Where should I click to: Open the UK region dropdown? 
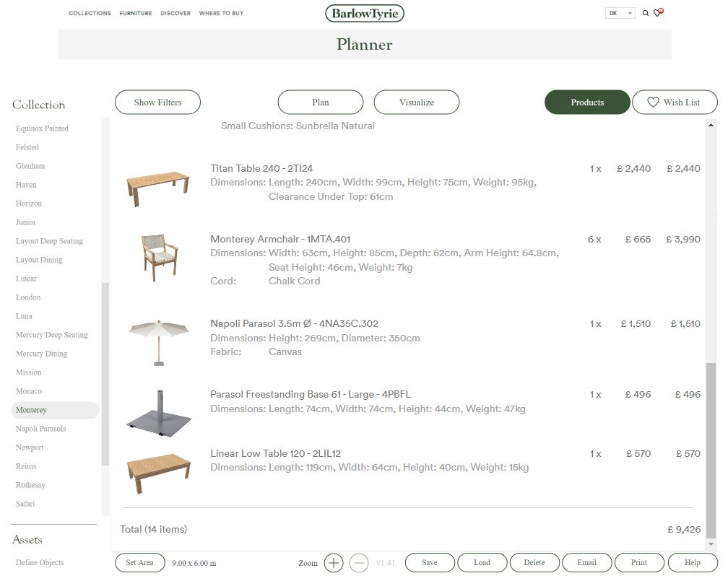point(620,13)
